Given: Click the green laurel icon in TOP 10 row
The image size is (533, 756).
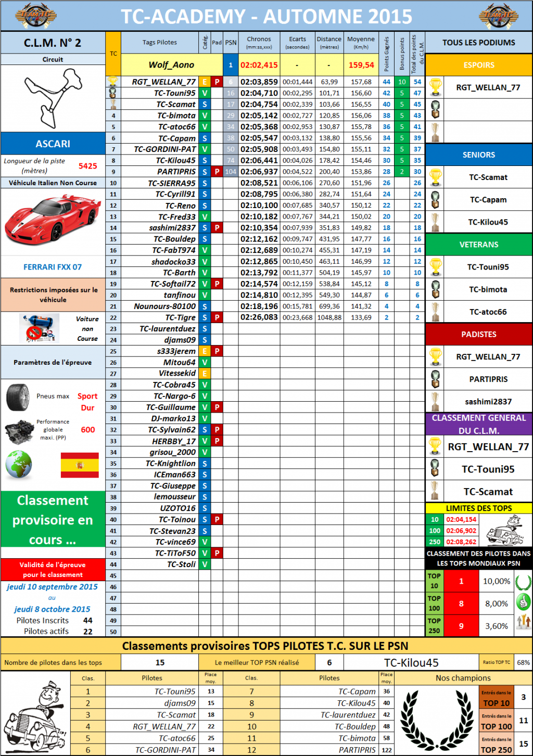Looking at the screenshot, I should click(523, 581).
